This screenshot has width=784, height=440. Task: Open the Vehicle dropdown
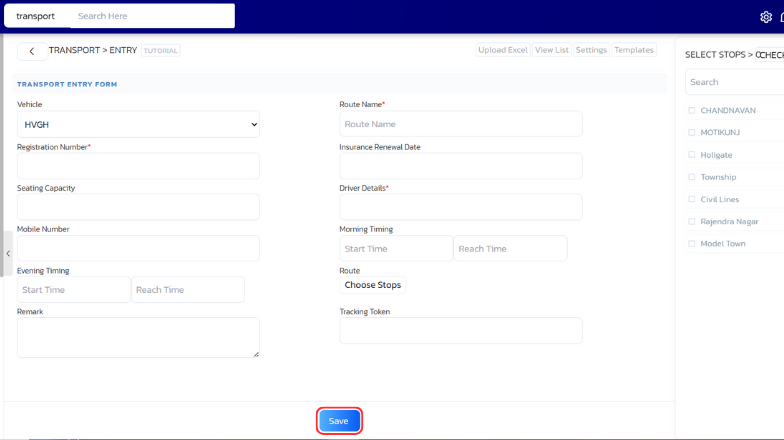click(x=138, y=124)
